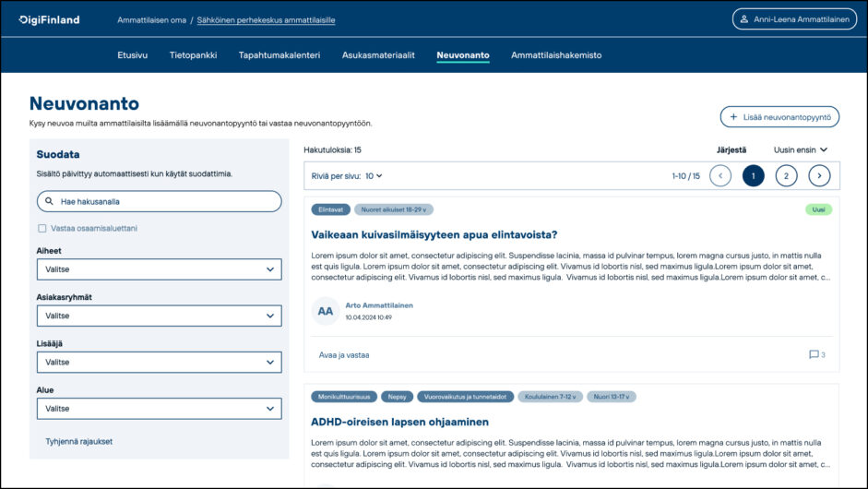The height and width of the screenshot is (489, 868).
Task: Open the Anni-Leena Ammattilainen account button
Action: [x=794, y=19]
